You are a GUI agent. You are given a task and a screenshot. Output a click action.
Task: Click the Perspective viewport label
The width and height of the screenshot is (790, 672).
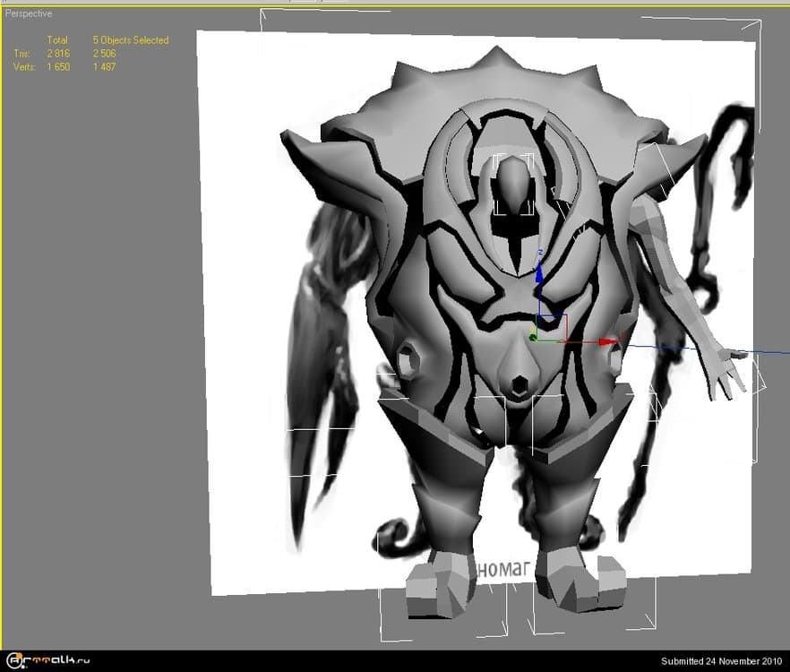coord(27,13)
